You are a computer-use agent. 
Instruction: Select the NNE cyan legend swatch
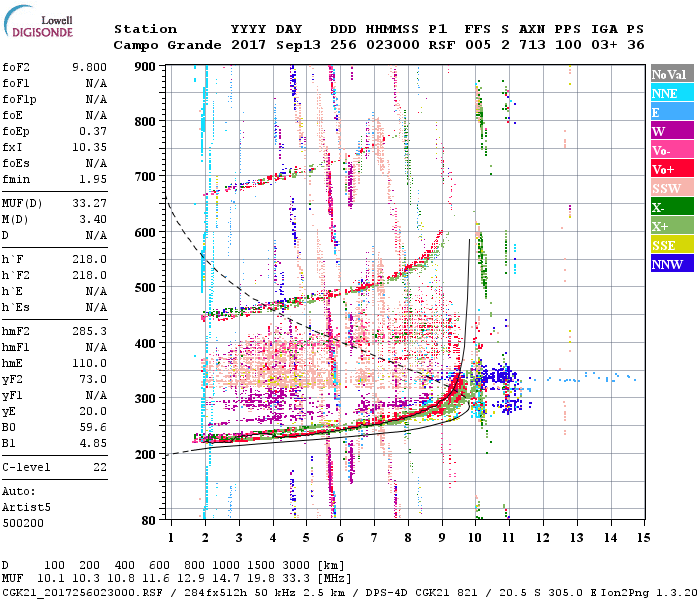(672, 93)
